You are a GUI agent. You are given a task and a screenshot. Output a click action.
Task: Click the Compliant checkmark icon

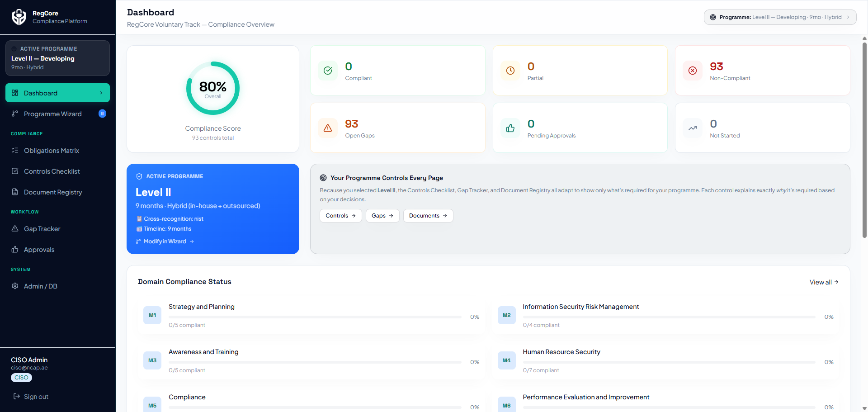click(328, 71)
